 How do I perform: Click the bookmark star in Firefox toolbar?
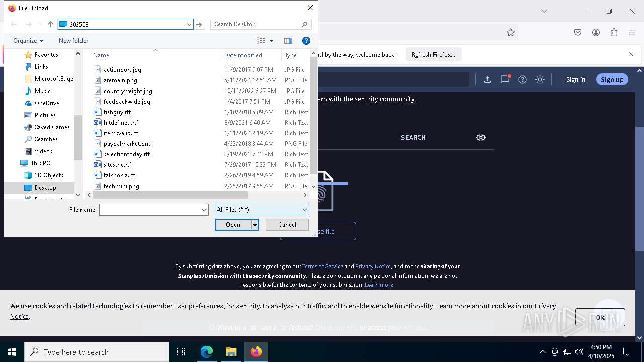(511, 32)
